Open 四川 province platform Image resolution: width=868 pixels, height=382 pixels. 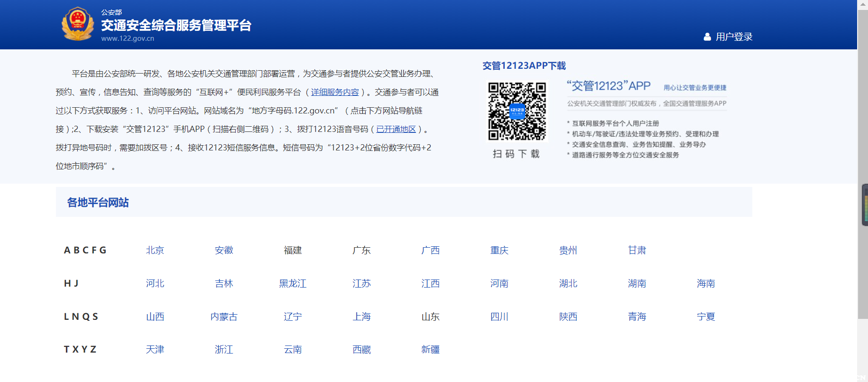pos(499,317)
